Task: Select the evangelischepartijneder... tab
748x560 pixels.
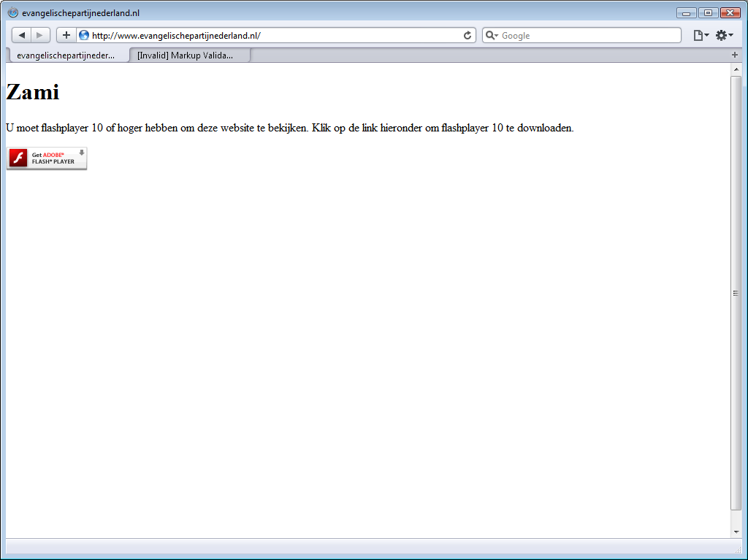Action: click(69, 55)
